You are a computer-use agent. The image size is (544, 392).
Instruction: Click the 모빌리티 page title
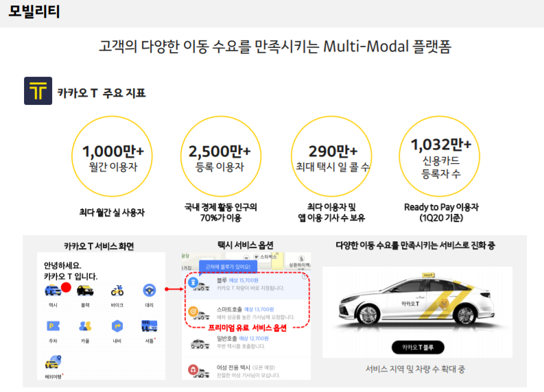pyautogui.click(x=34, y=12)
